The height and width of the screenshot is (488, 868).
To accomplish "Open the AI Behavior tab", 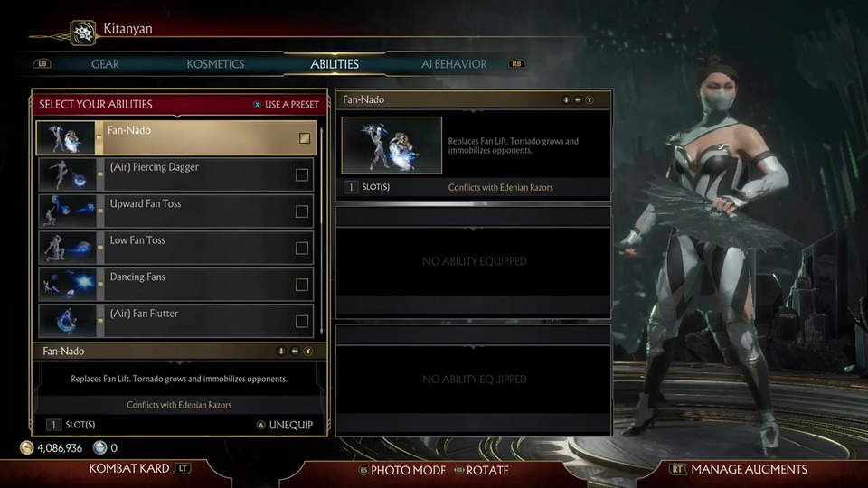I will tap(454, 64).
